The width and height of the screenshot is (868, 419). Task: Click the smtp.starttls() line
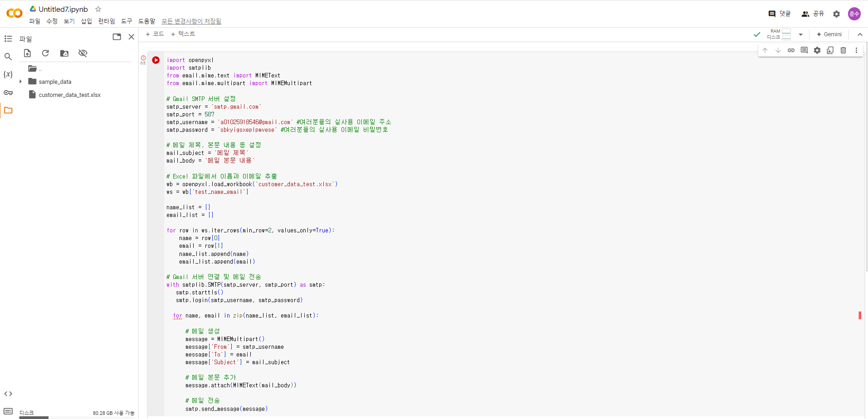(x=200, y=293)
